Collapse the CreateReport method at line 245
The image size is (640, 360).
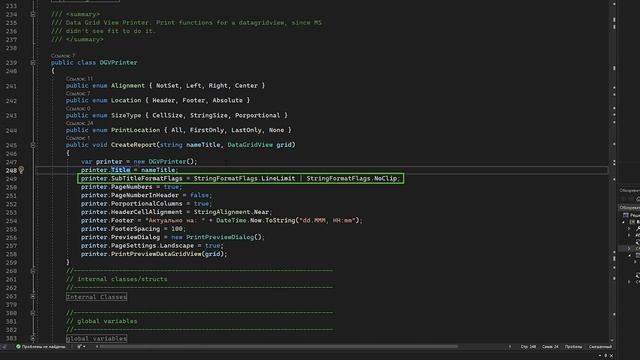(x=33, y=145)
